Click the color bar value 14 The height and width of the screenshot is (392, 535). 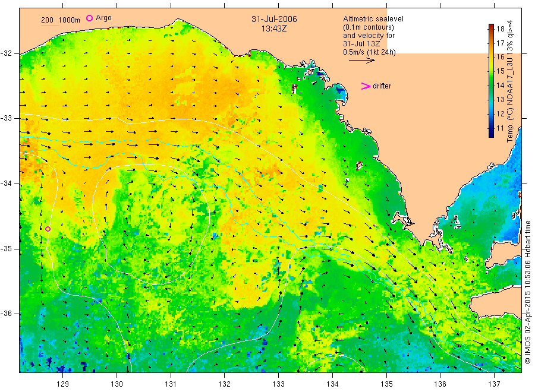[x=500, y=86]
